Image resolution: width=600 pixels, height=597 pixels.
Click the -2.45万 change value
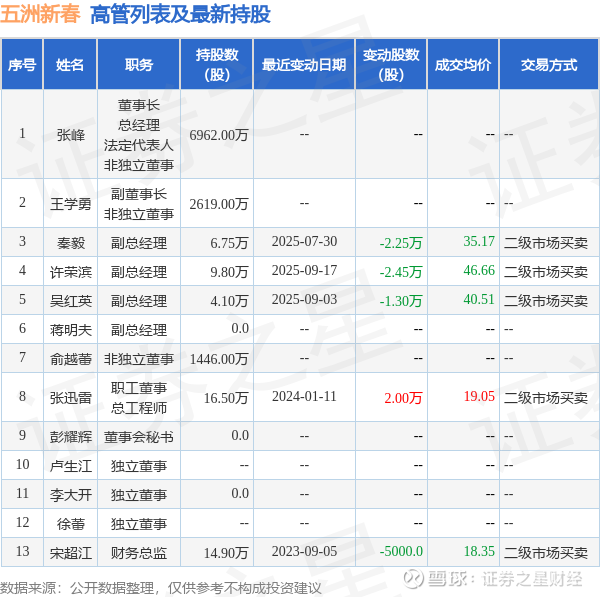click(x=401, y=272)
